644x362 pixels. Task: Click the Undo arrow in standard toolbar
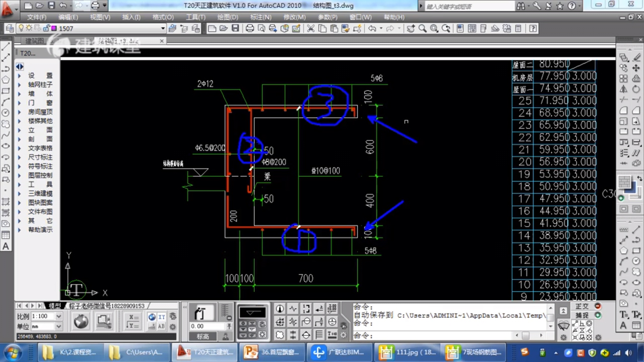pos(372,28)
